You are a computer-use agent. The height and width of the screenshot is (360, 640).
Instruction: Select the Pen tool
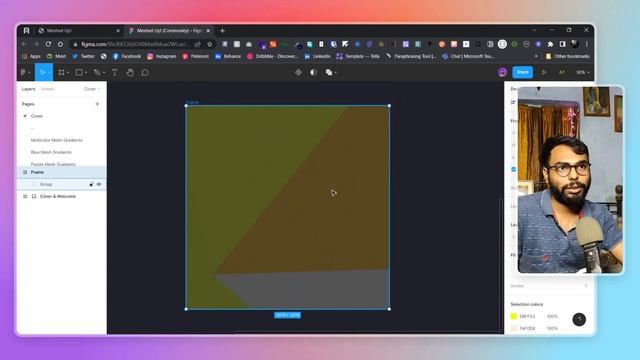pos(97,72)
